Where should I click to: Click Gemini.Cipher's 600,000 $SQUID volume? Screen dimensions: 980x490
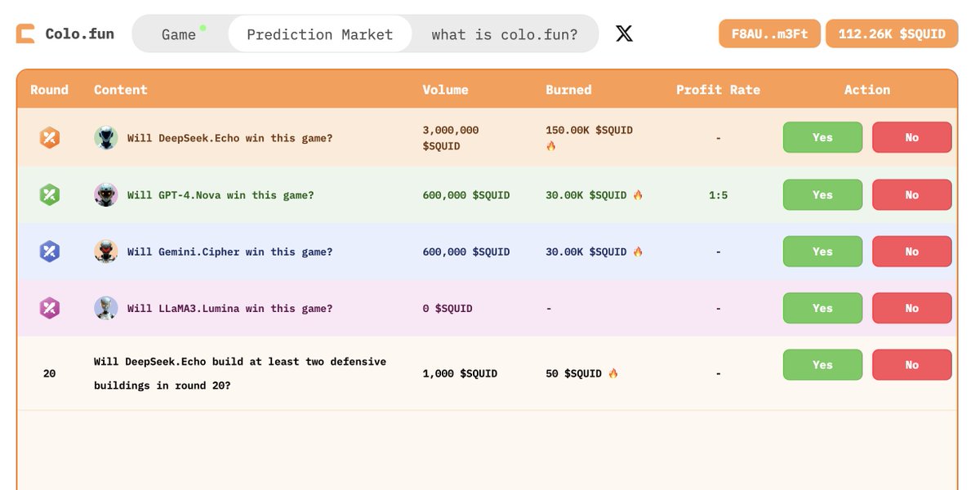coord(466,252)
